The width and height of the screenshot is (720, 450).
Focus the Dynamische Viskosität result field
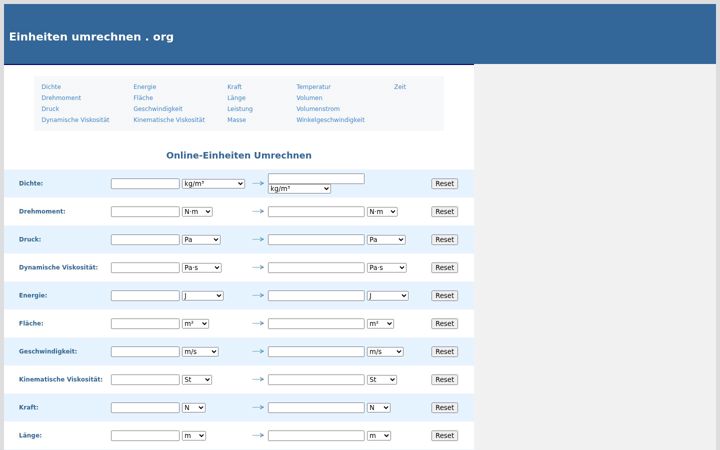(316, 268)
